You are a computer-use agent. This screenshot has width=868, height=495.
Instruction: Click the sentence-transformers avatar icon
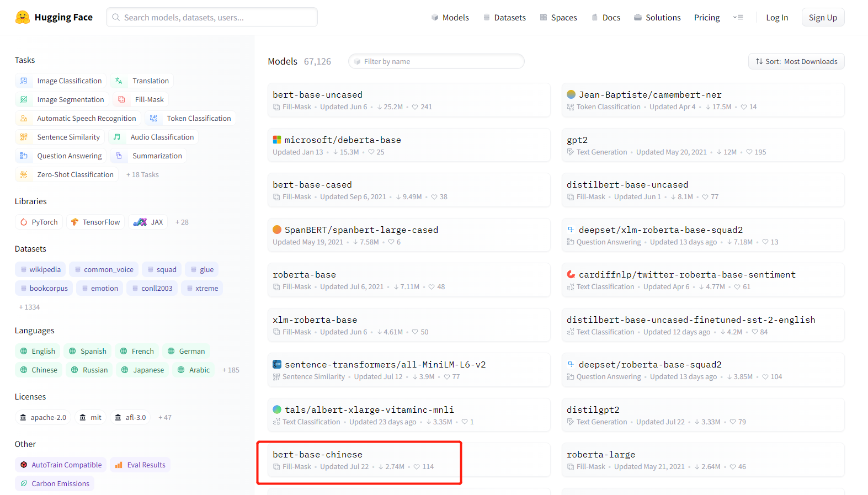(277, 364)
